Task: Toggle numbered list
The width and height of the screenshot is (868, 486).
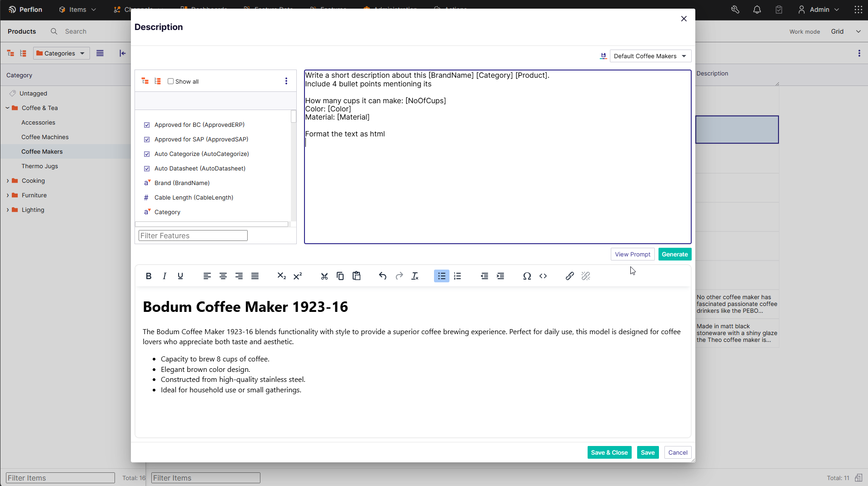Action: [x=458, y=276]
